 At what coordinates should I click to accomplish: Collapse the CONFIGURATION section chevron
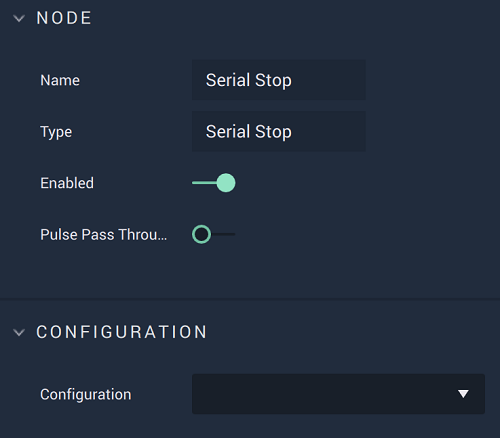pyautogui.click(x=19, y=332)
